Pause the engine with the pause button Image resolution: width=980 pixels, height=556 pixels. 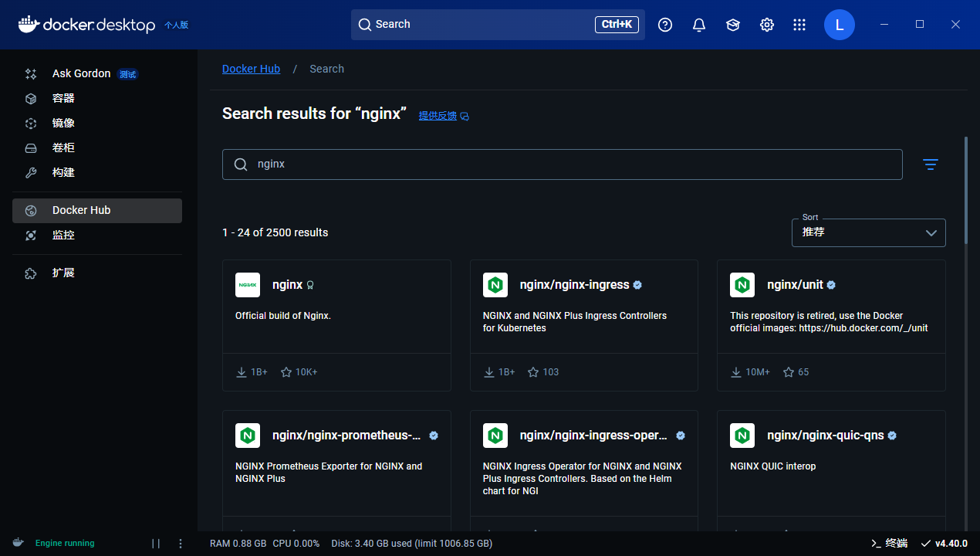(156, 543)
